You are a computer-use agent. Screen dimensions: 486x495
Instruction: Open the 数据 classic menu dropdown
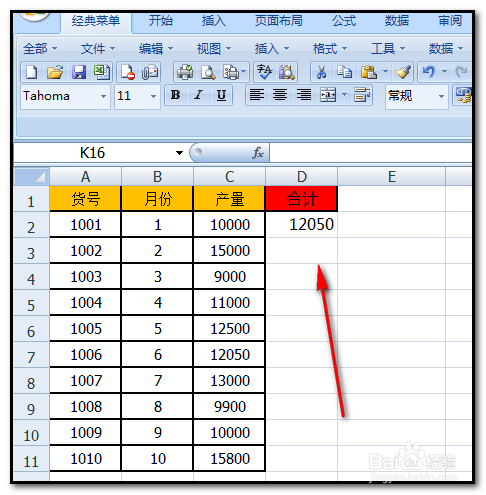(x=446, y=49)
